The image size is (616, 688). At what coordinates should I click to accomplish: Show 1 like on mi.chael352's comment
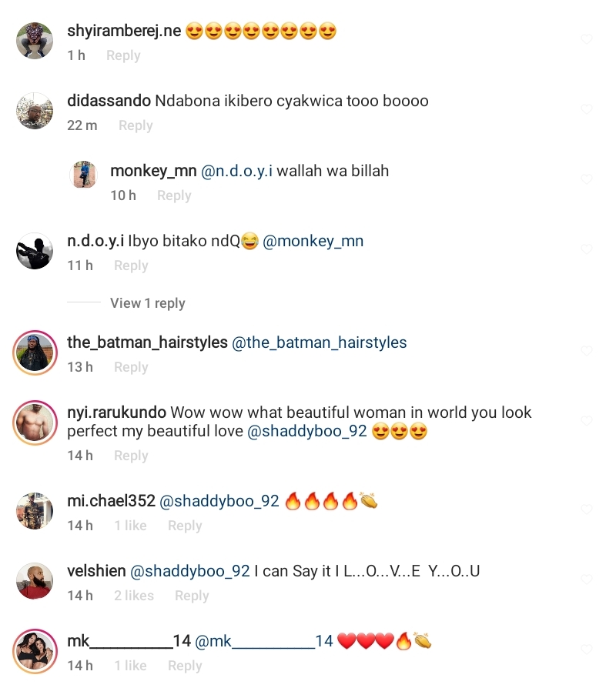pos(130,526)
